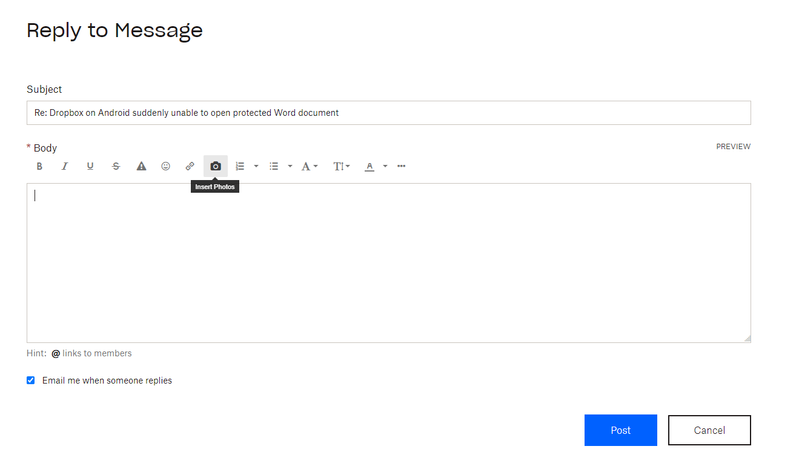Viewport: 799px width, 457px height.
Task: Click the Insert Photos camera icon
Action: (x=215, y=166)
